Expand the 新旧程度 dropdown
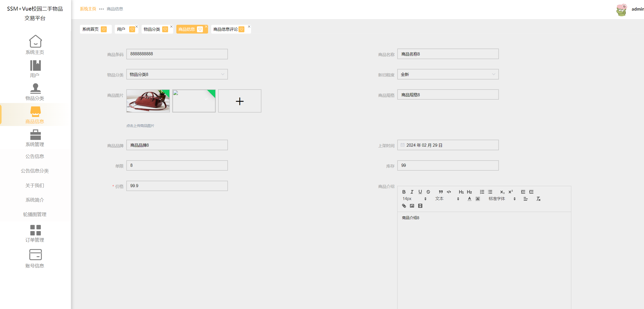Viewport: 644px width, 309px height. 448,74
